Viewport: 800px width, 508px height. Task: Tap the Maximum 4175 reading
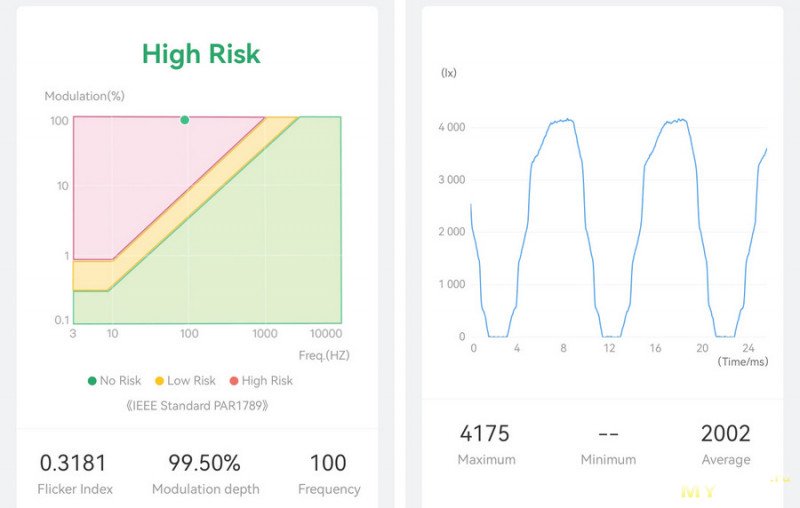pos(485,434)
